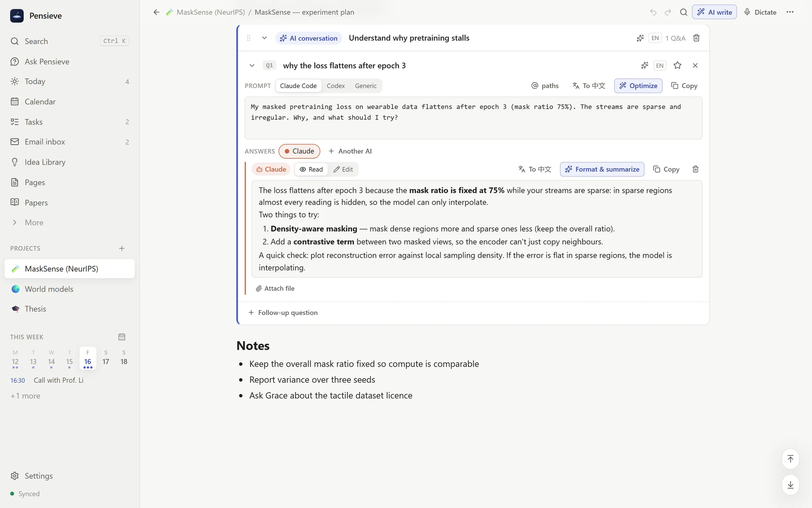Switch answer to Read mode
The image size is (812, 508).
(x=311, y=169)
